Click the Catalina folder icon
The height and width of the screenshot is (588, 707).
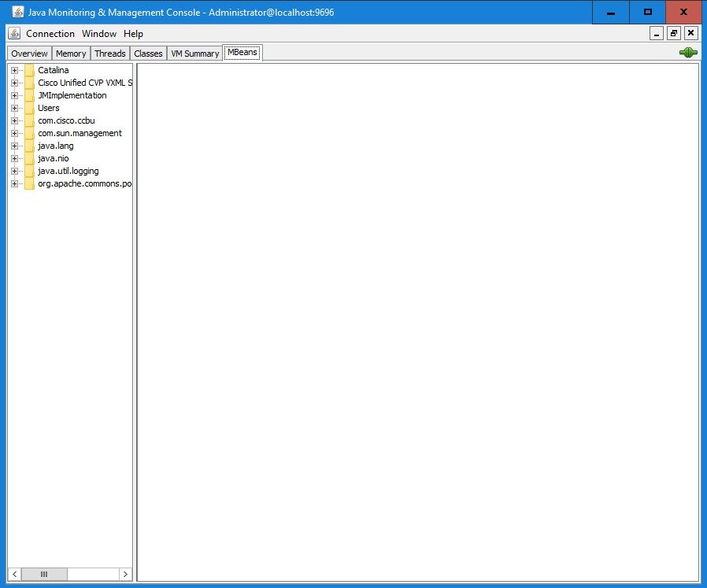click(29, 70)
